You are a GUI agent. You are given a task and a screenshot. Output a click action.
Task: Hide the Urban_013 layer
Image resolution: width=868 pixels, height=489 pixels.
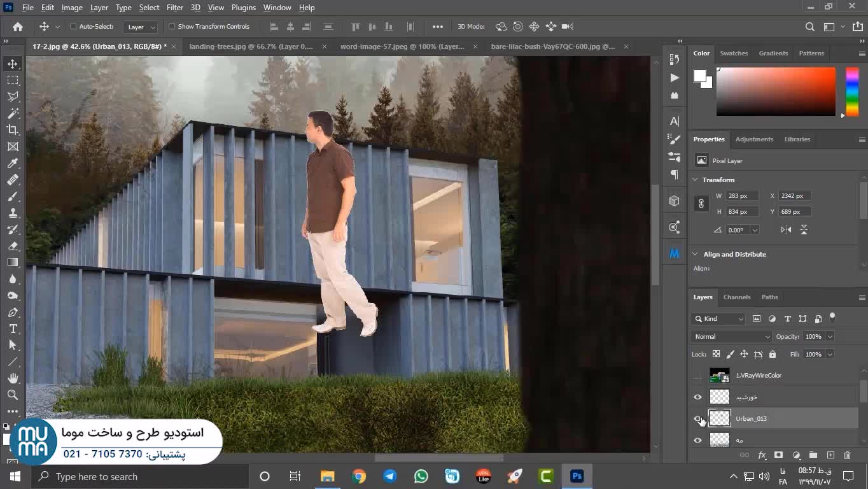[x=698, y=418]
